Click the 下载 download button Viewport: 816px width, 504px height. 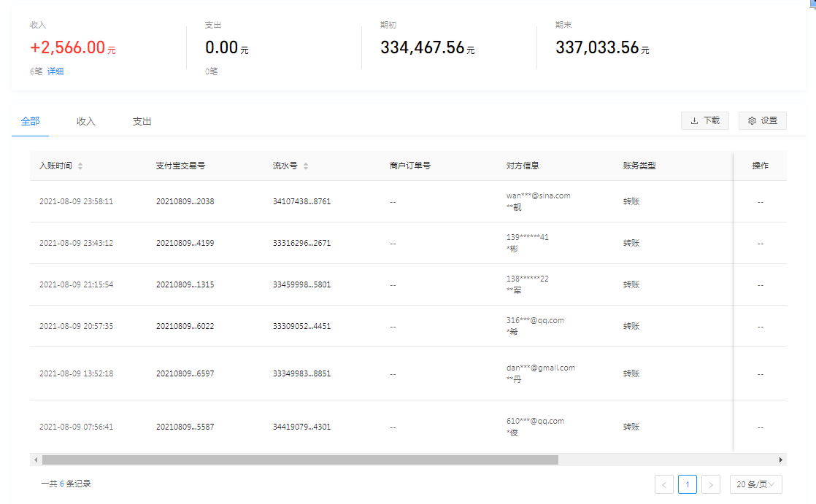pos(704,121)
